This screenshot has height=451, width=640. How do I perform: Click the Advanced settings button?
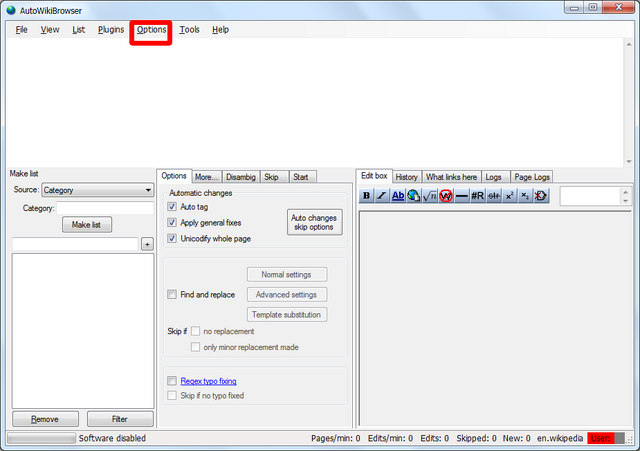pyautogui.click(x=287, y=295)
